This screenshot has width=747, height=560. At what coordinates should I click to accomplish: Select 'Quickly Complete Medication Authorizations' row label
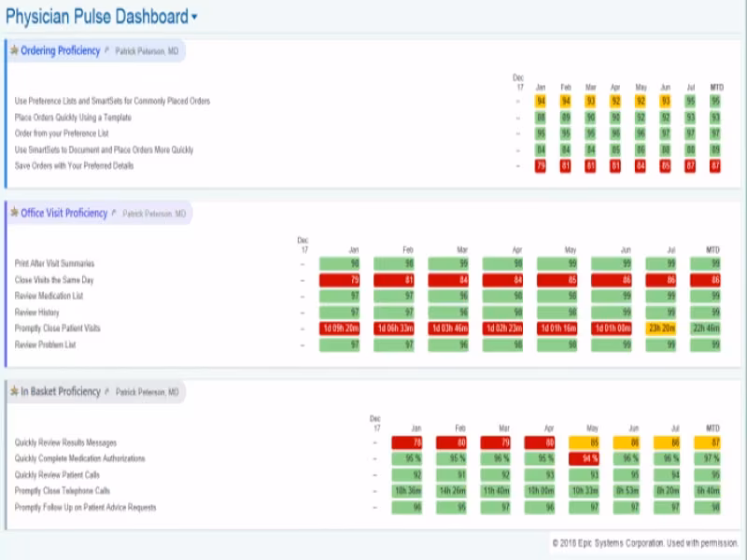click(79, 458)
